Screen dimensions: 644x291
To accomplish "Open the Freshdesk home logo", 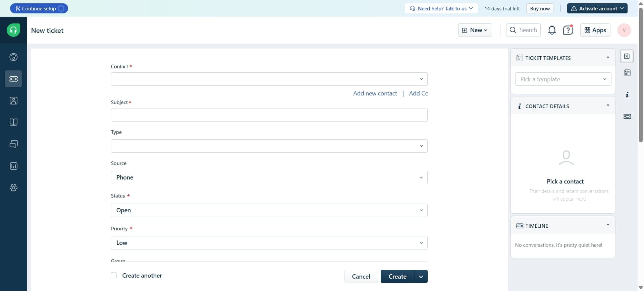I will coord(13,30).
